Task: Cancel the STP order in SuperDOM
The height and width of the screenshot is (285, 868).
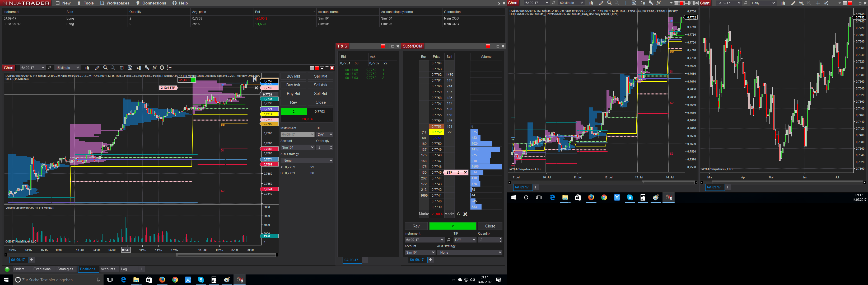Action: 465,172
